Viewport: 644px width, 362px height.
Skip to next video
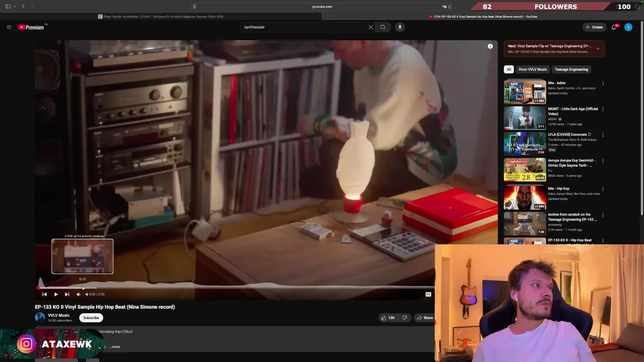click(67, 294)
